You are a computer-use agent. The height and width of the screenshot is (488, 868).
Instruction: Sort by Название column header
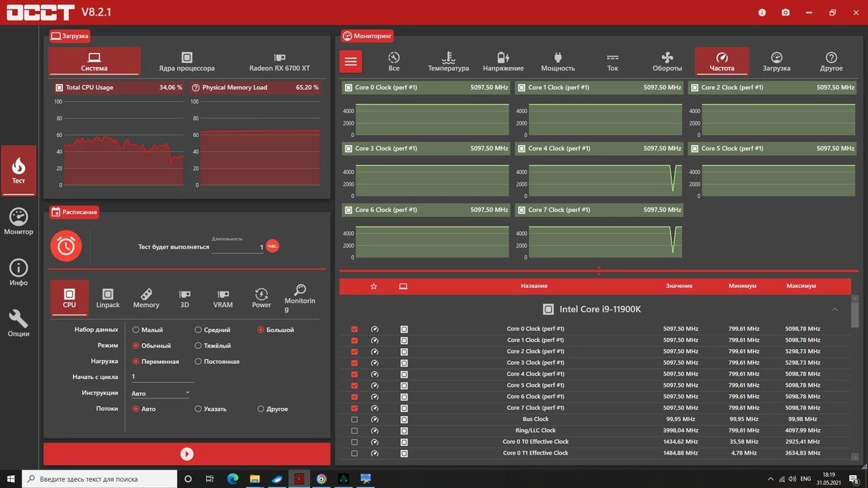pyautogui.click(x=534, y=287)
